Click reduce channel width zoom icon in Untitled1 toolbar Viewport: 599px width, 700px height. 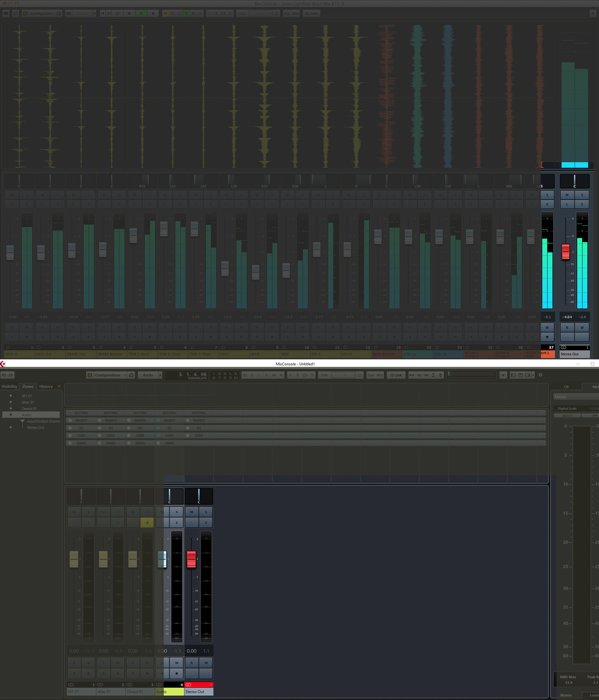click(x=412, y=375)
